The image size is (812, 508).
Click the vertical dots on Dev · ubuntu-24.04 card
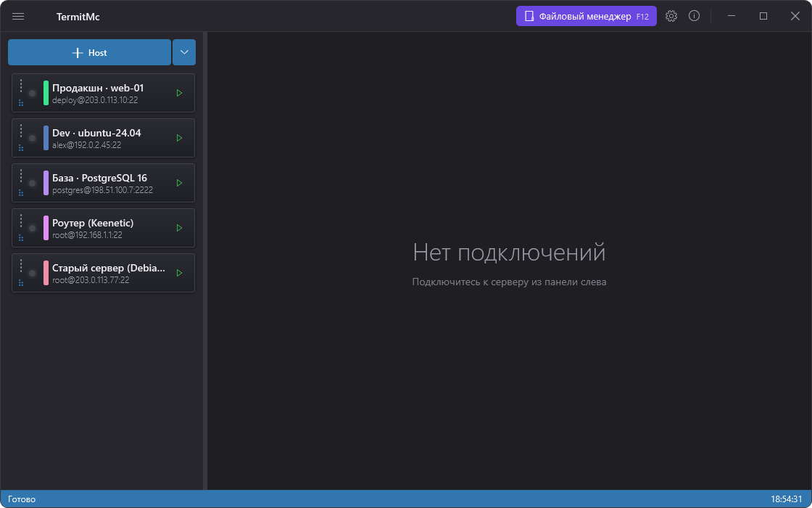[21, 131]
